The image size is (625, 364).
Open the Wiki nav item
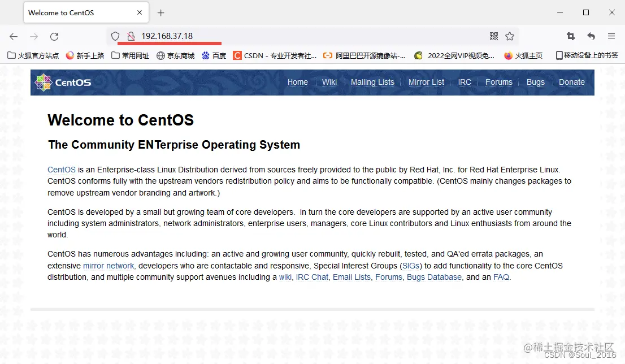tap(329, 82)
